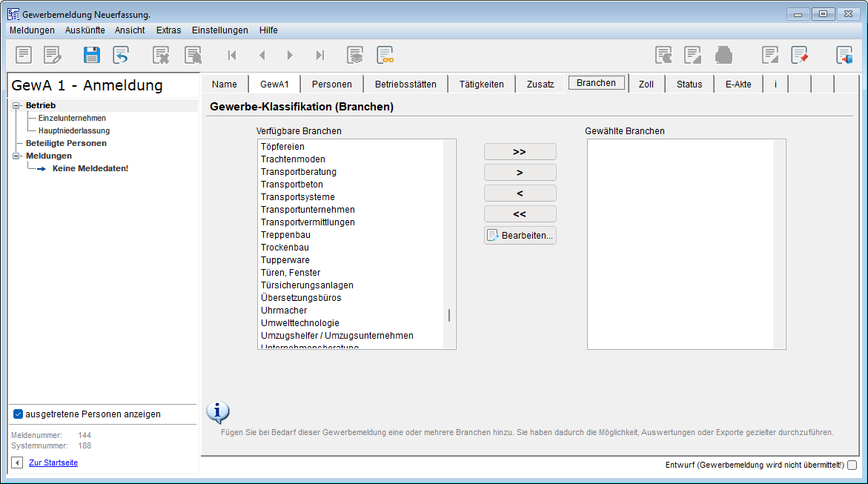Enable the Entwurf draft checkbox

click(x=852, y=465)
